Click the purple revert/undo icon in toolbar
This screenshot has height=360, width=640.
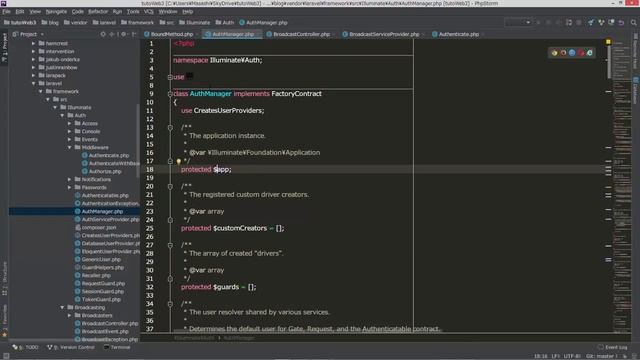(621, 22)
